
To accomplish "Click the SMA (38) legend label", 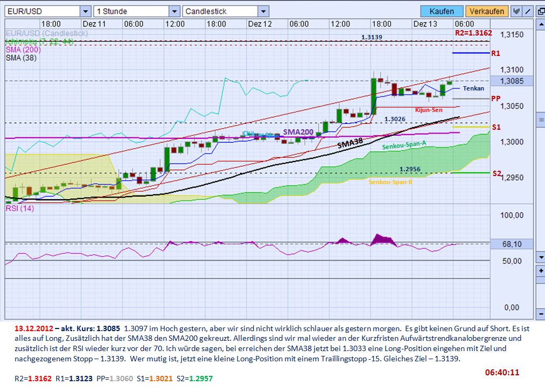I will (21, 58).
